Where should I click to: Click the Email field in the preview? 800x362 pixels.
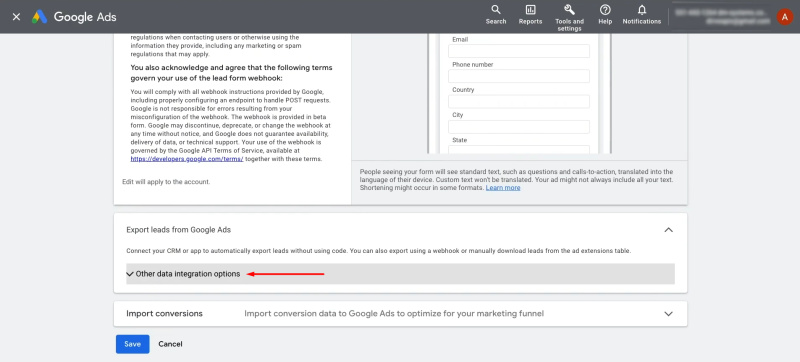click(519, 51)
